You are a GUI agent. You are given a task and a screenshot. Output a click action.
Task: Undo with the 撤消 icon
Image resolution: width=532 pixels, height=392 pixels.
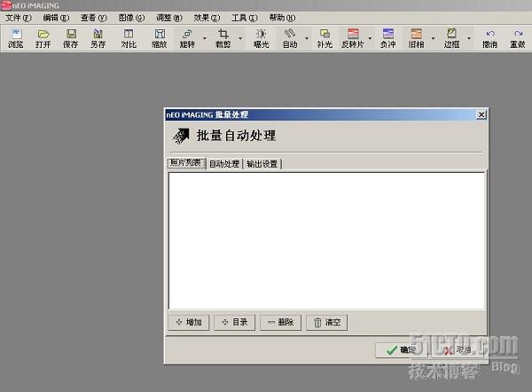(x=490, y=38)
